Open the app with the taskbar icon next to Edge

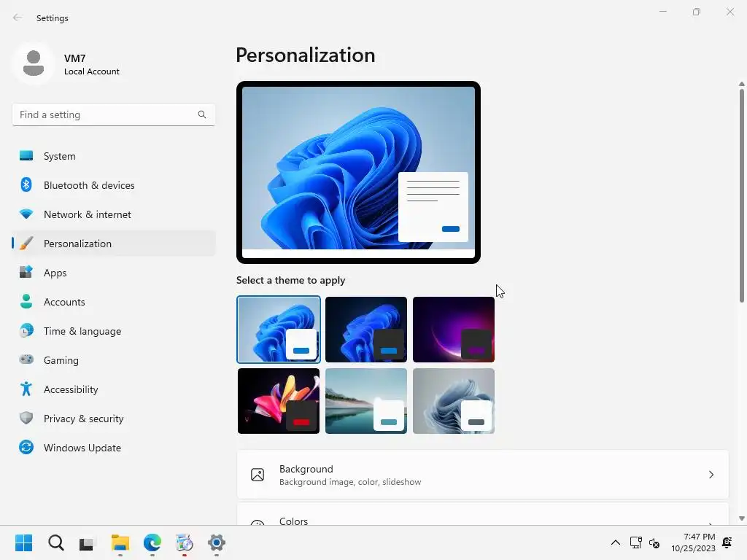coord(185,542)
